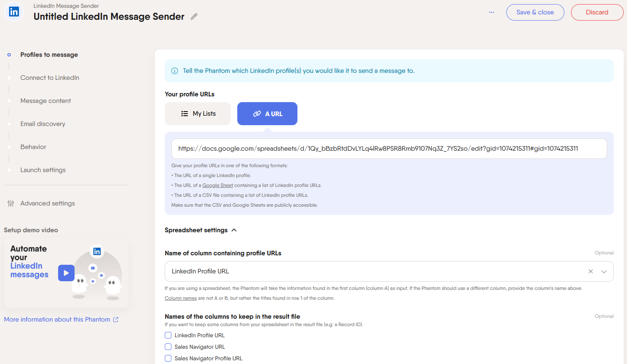Check the Sales Navigator Profile URL checkbox
Image resolution: width=627 pixels, height=364 pixels.
tap(168, 358)
